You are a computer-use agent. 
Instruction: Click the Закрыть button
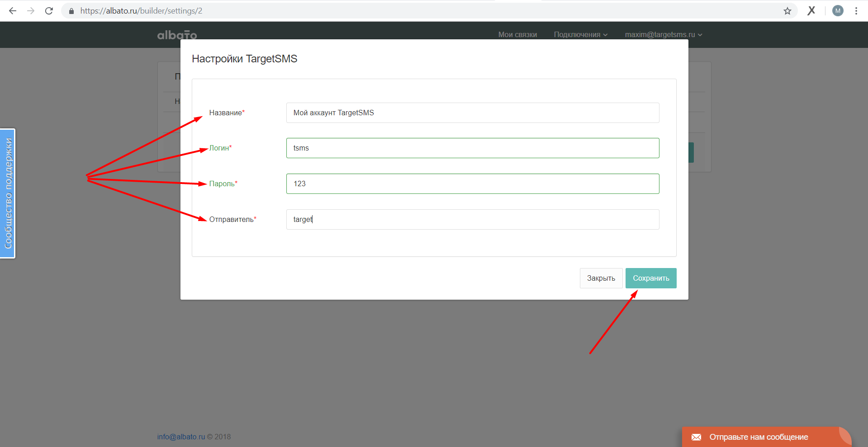601,278
